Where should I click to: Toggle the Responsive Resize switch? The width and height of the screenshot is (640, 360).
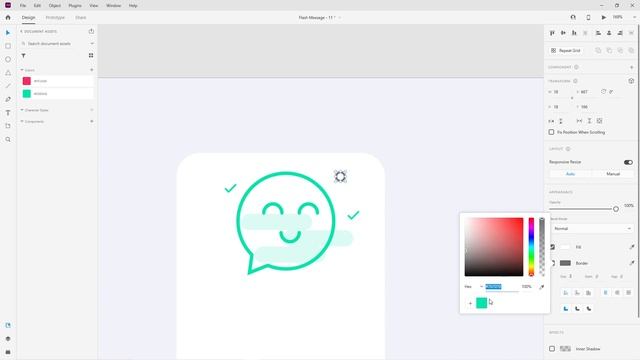(x=628, y=162)
